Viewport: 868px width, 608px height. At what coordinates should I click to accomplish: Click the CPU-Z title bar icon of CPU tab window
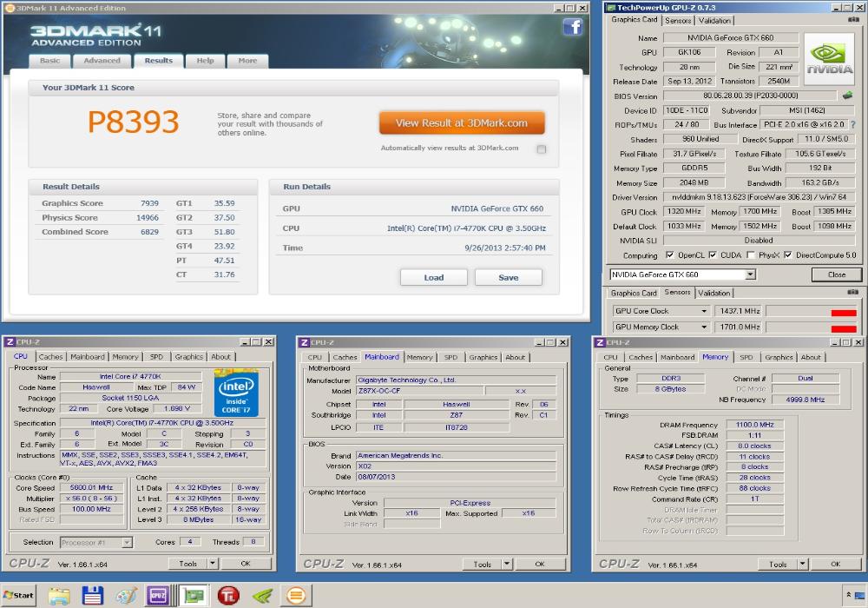10,342
